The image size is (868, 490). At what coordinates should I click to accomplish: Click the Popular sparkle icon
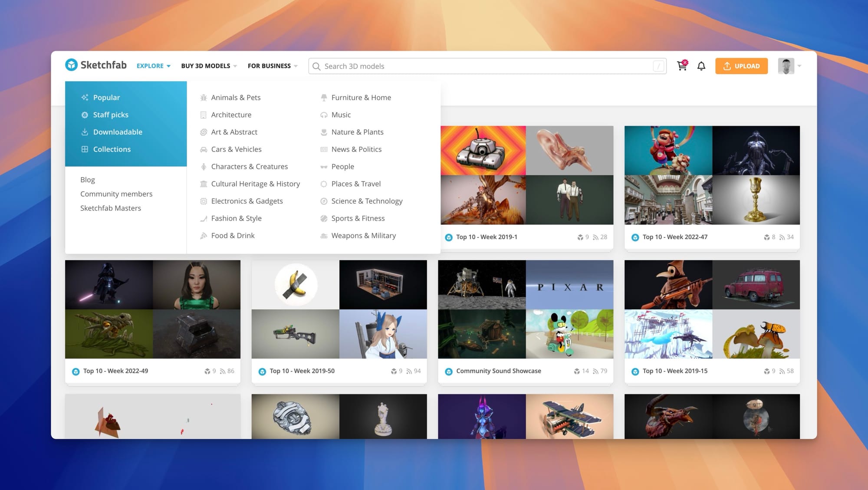point(85,98)
